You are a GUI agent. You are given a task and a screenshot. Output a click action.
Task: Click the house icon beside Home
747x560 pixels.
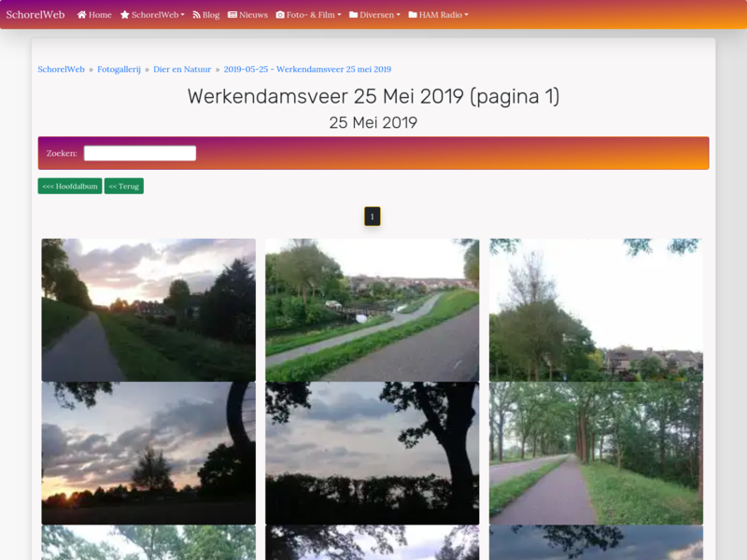82,15
